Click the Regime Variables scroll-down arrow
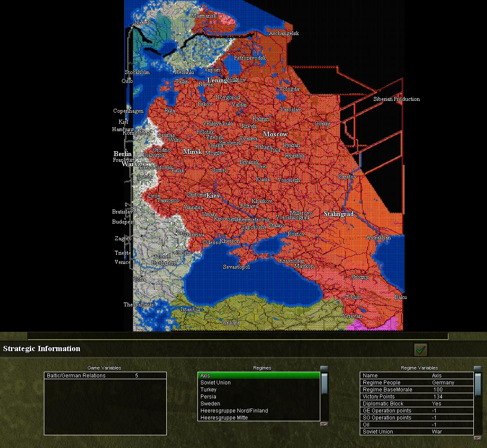Viewport: 487px width, 448px height. coord(478,438)
